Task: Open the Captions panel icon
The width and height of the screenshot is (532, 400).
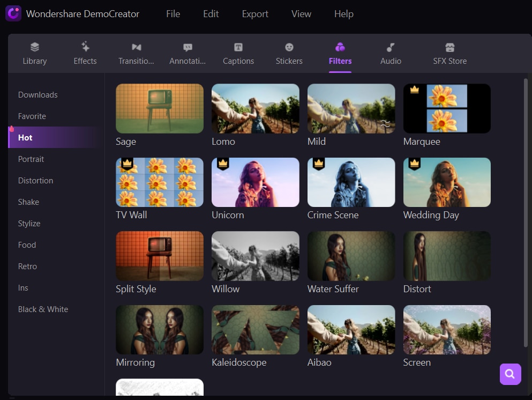Action: (238, 47)
